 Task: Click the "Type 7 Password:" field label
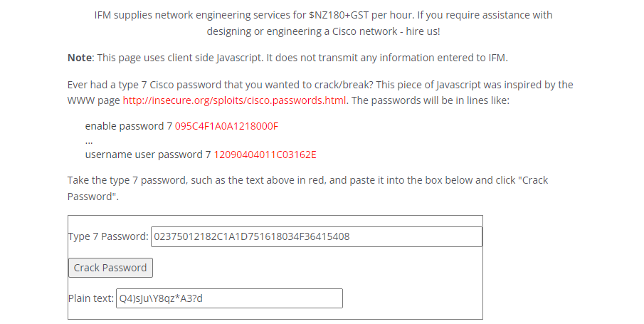pos(108,236)
